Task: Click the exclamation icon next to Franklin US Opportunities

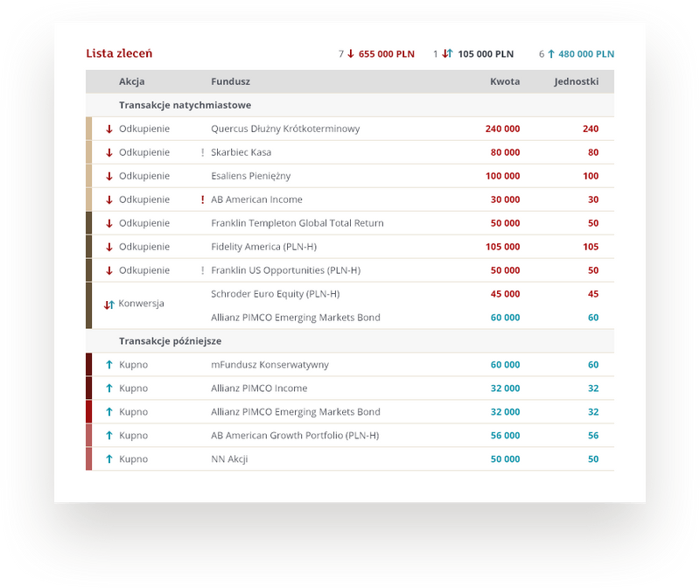Action: pyautogui.click(x=202, y=270)
